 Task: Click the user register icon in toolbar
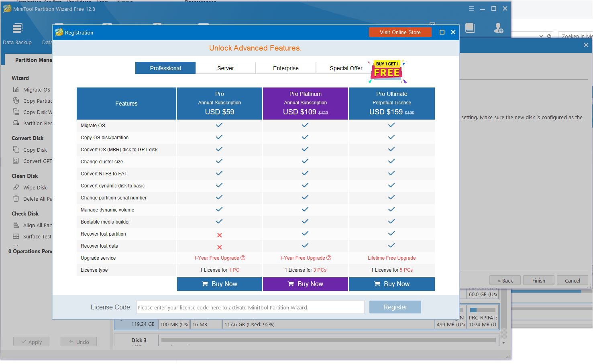tap(498, 28)
